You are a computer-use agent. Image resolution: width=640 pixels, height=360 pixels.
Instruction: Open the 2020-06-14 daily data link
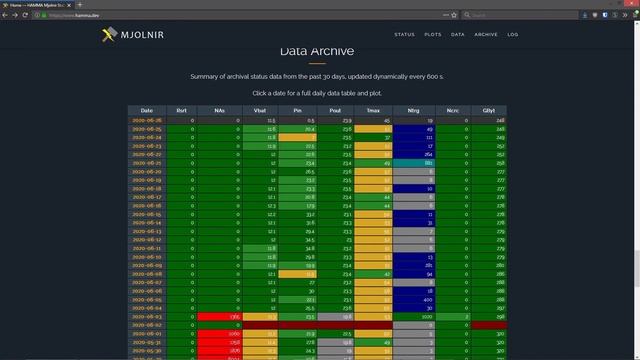[x=147, y=223]
